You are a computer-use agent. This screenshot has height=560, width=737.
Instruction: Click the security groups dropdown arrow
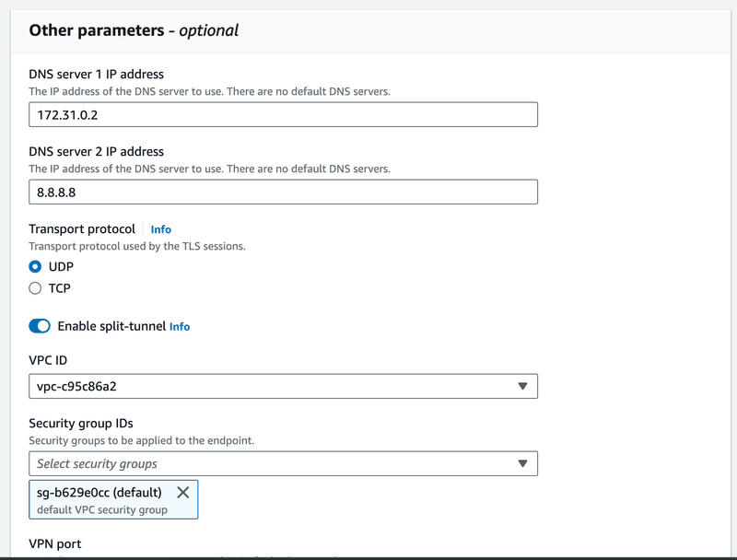tap(522, 463)
